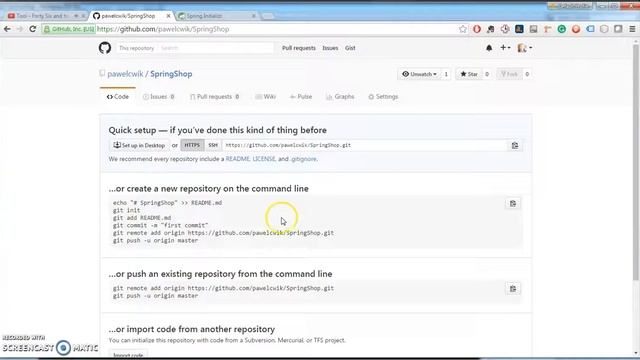This screenshot has width=640, height=360.
Task: Copy the repository HTTPS URL to clipboard
Action: point(515,145)
